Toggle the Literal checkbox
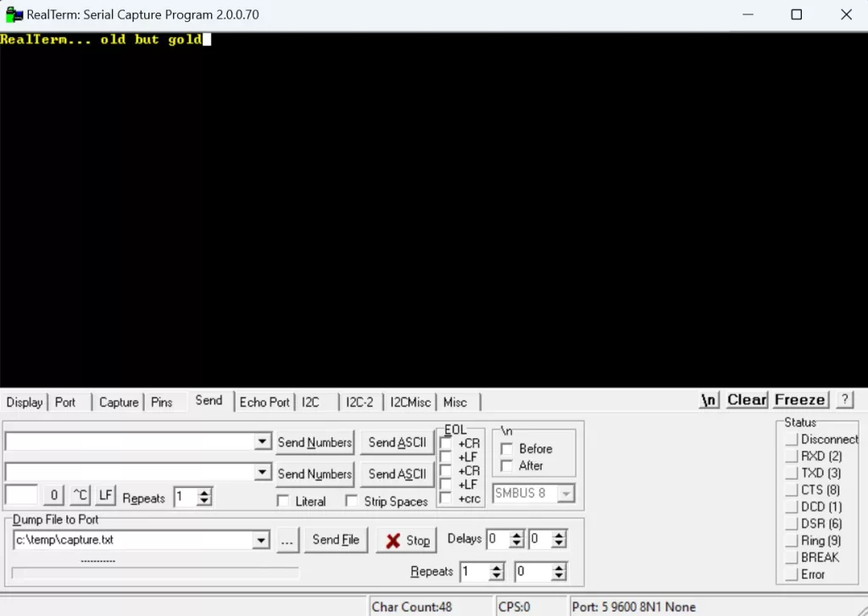 coord(283,502)
